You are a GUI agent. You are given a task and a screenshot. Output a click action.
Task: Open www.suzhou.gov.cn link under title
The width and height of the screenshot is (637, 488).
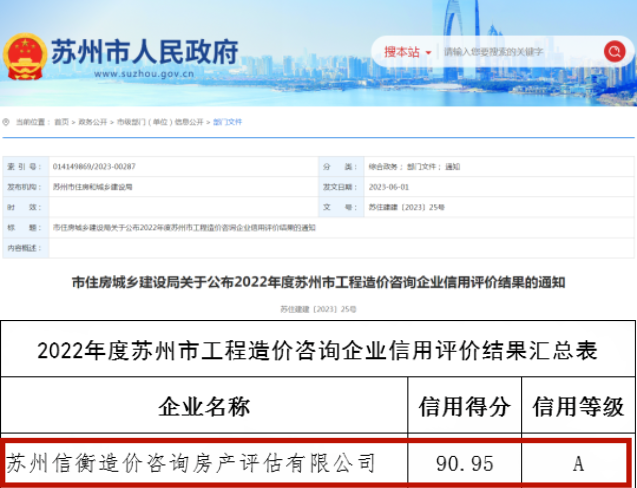click(x=144, y=74)
